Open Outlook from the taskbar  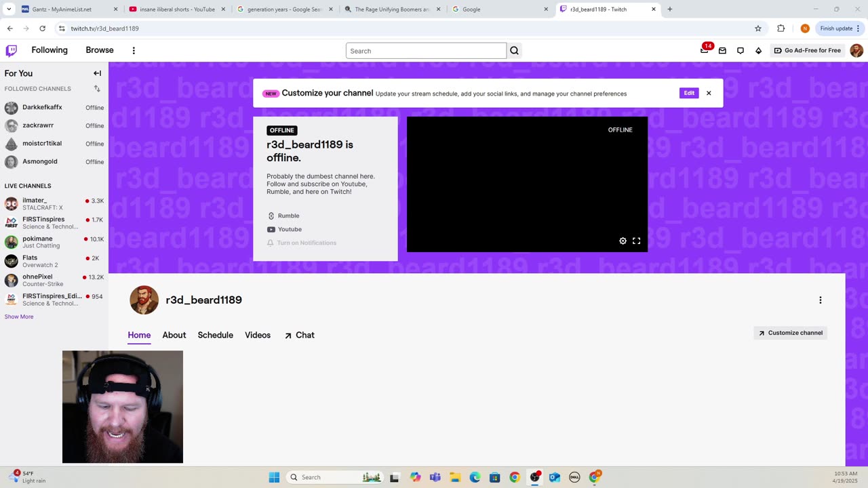point(554,477)
